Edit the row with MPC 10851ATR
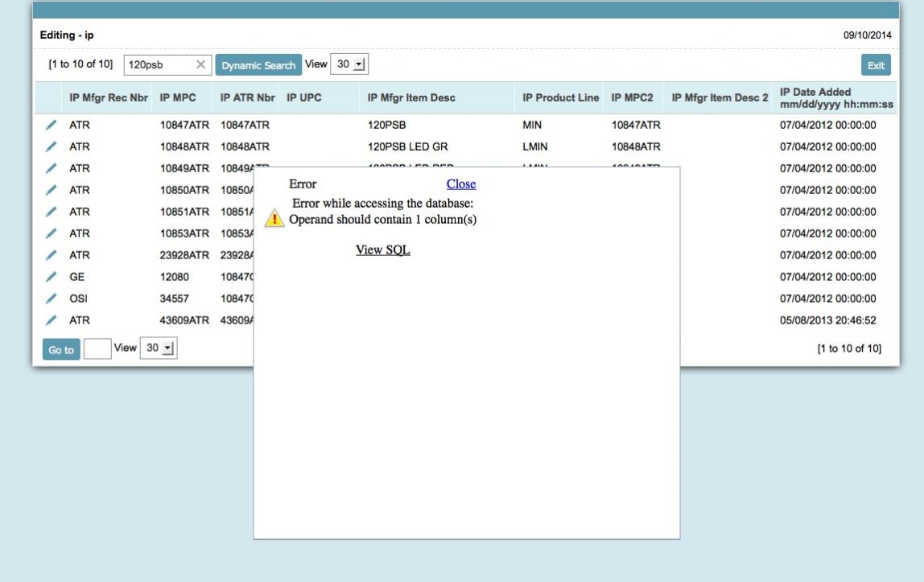Viewport: 924px width, 582px height. [50, 210]
